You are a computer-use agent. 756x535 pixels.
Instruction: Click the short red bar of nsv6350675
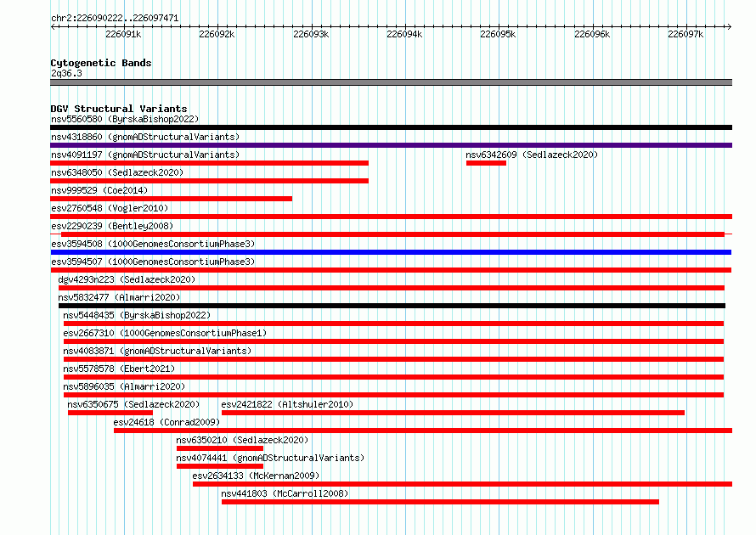pos(110,413)
